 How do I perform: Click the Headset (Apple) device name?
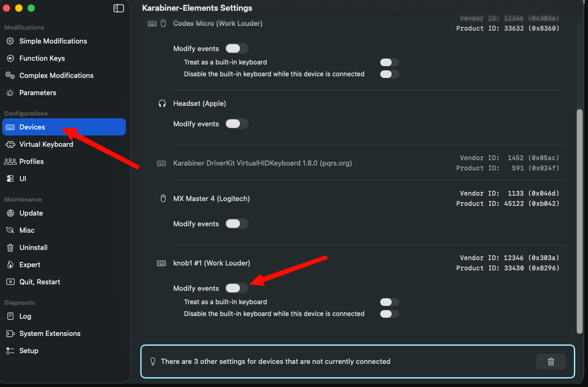pos(200,104)
